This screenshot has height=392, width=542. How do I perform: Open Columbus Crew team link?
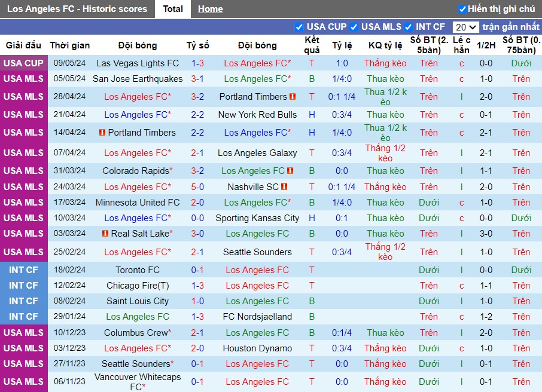pyautogui.click(x=136, y=333)
